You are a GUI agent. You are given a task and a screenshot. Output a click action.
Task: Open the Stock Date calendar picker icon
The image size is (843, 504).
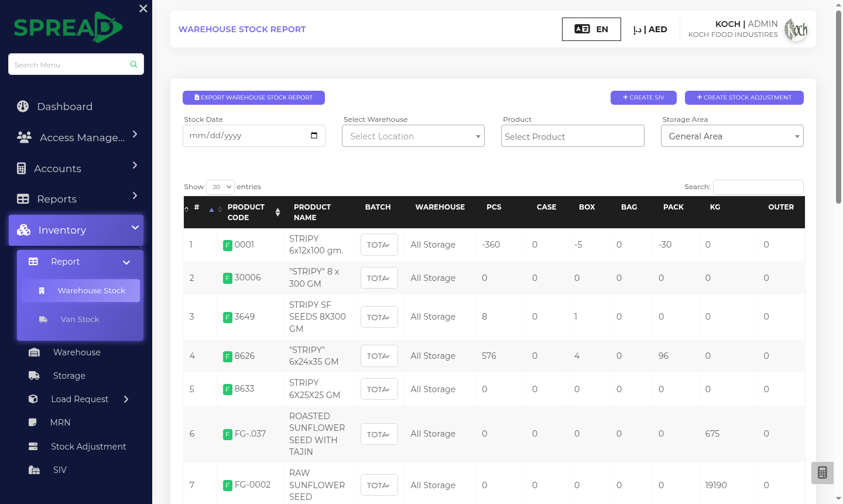(314, 135)
